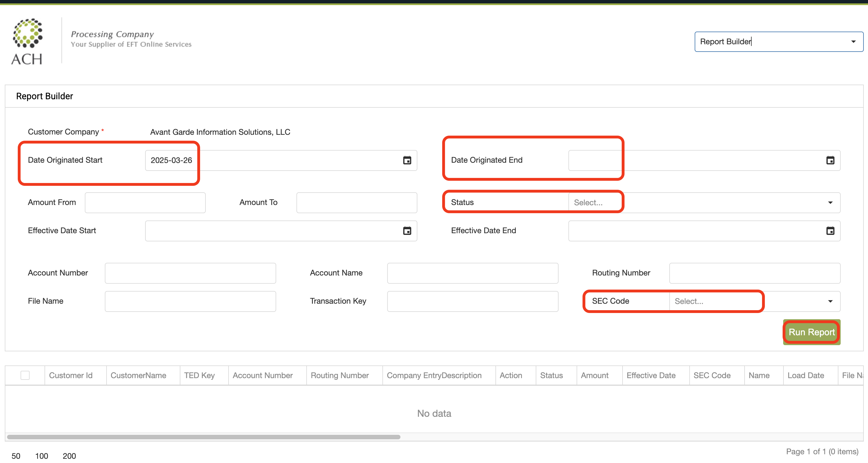Expand the SEC Code dropdown
This screenshot has width=868, height=463.
830,301
